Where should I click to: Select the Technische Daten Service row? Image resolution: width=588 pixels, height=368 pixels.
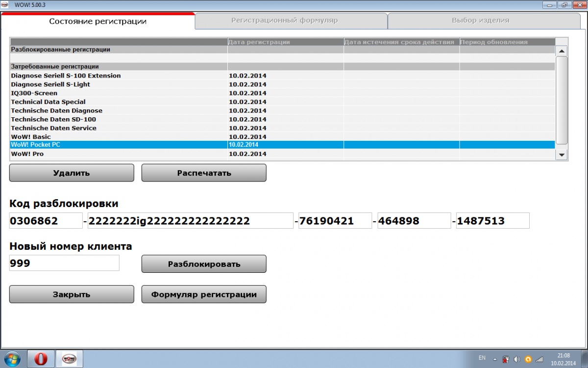click(283, 128)
